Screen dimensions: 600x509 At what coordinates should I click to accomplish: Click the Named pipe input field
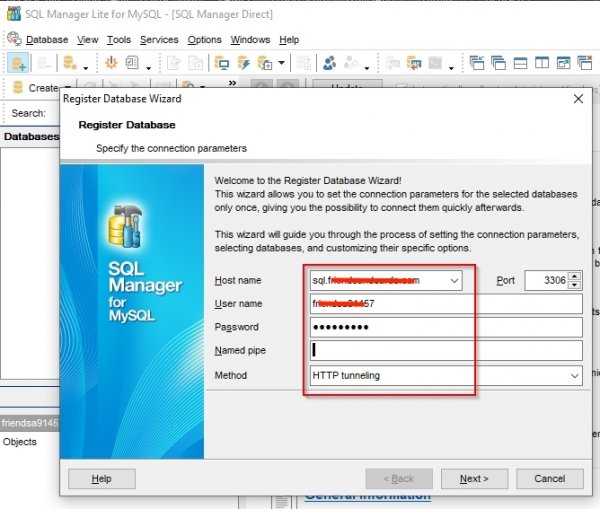tap(446, 351)
